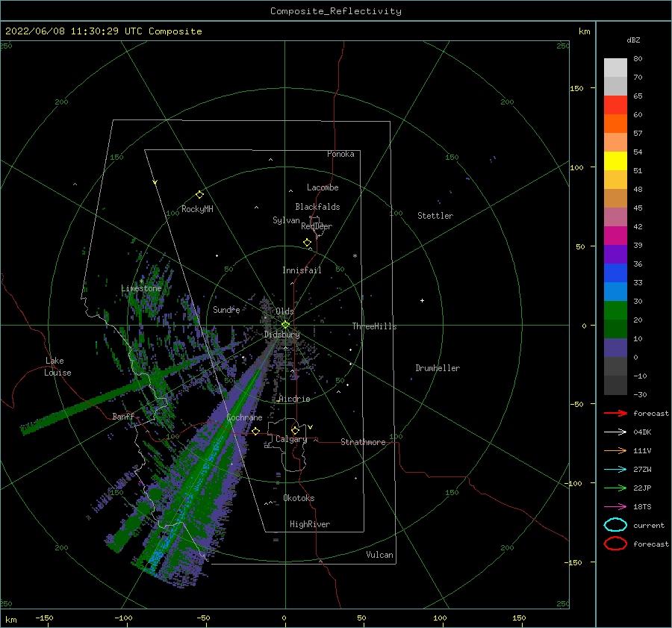Select the yellow diamond marker below RedDeer
Image resolution: width=672 pixels, height=628 pixels.
click(307, 243)
